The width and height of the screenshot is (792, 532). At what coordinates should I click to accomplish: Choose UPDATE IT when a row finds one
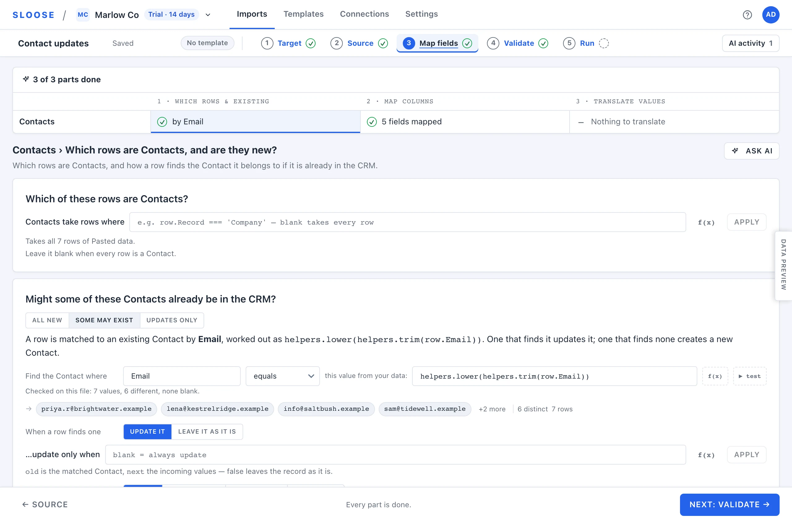(x=148, y=431)
